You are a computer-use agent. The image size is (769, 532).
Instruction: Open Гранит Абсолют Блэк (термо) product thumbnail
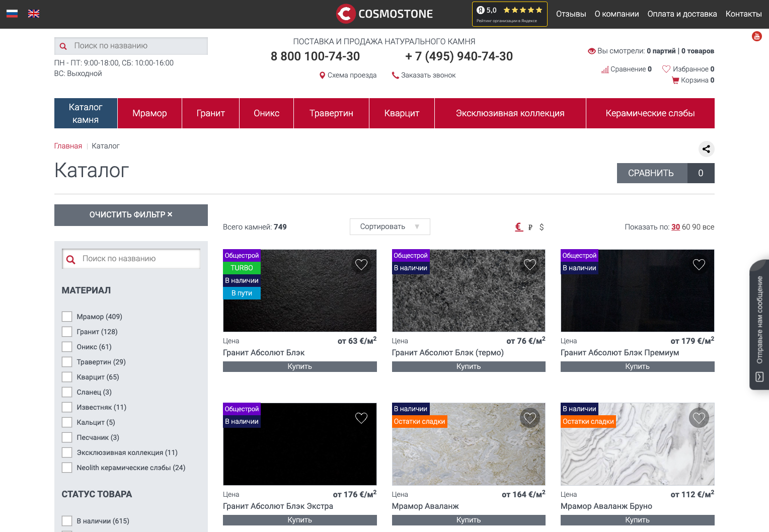468,297
